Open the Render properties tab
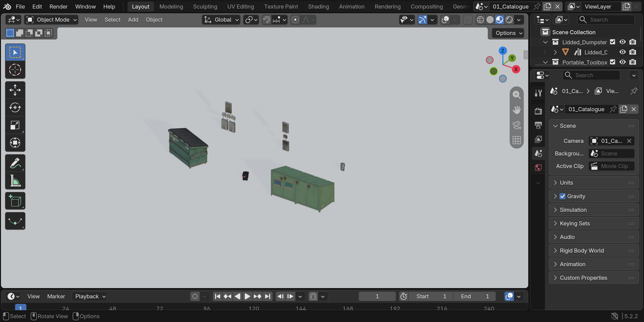 (538, 111)
